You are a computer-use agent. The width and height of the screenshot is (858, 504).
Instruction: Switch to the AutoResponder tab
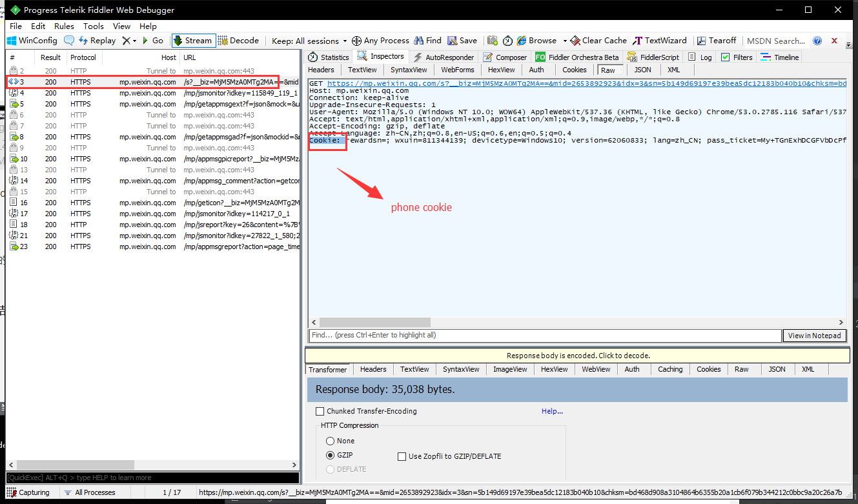tap(444, 57)
